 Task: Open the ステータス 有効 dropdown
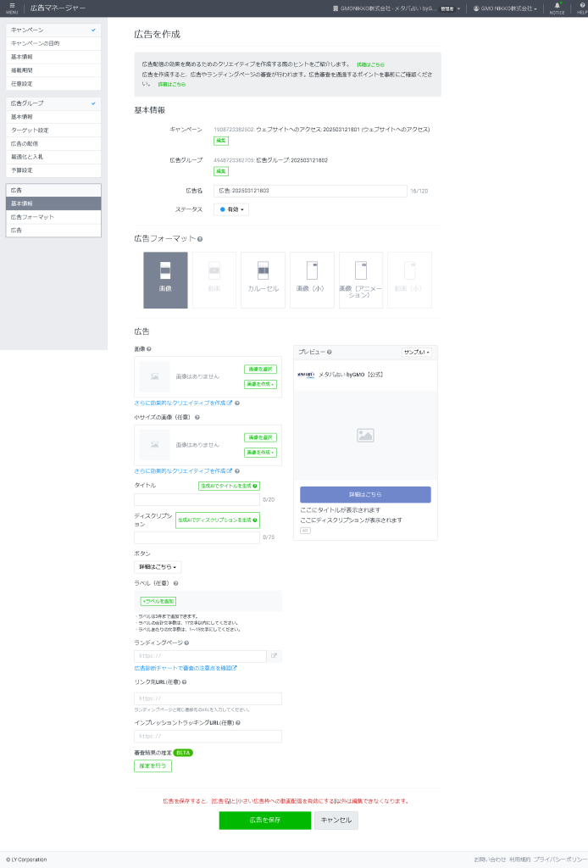[230, 209]
